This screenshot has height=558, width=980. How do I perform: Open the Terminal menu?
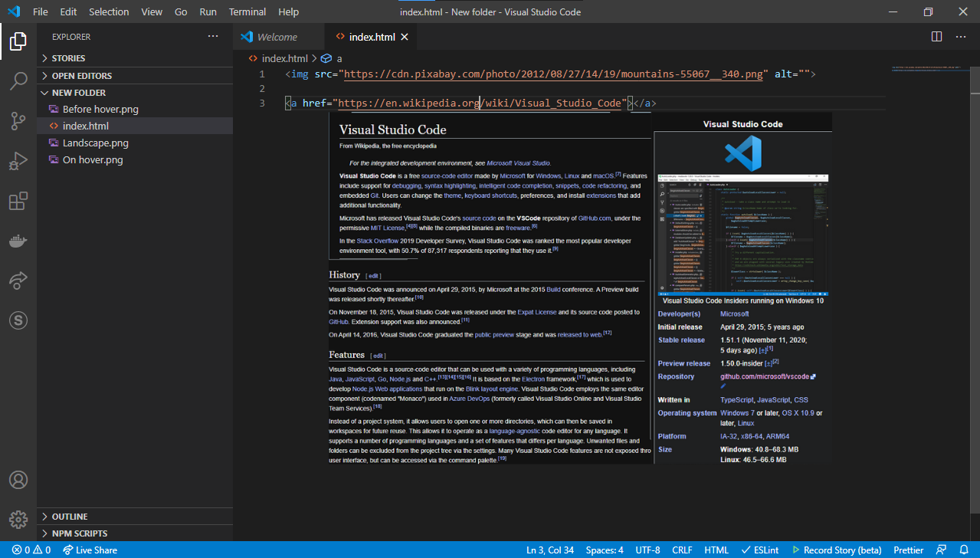[247, 11]
